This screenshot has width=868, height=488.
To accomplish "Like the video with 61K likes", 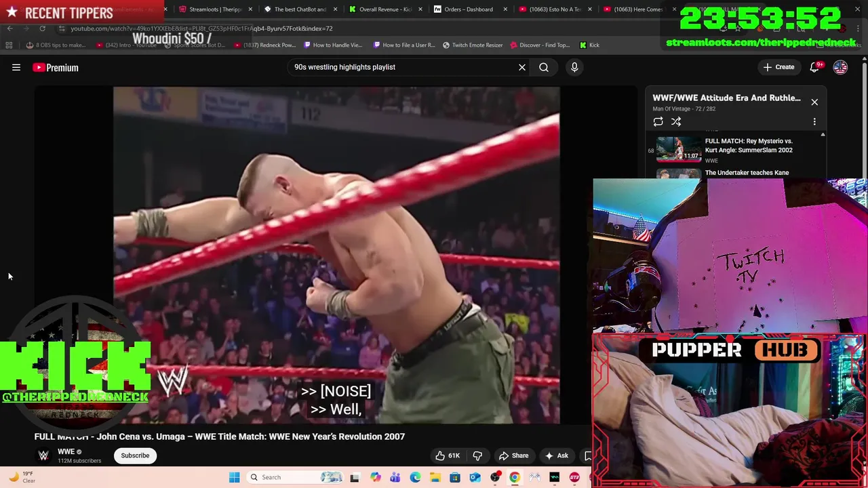I will (448, 455).
